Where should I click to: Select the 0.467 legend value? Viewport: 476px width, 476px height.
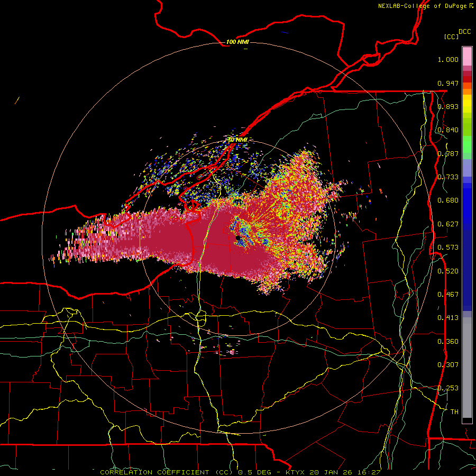[448, 295]
